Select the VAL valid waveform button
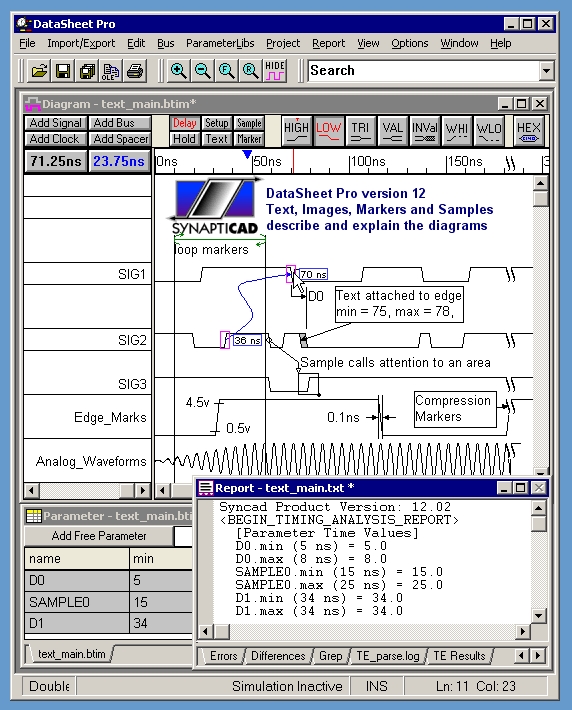Image resolution: width=572 pixels, height=710 pixels. (392, 131)
